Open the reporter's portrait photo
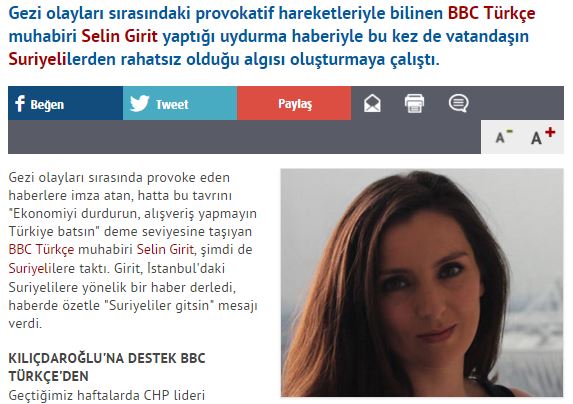This screenshot has width=573, height=404. 422,282
